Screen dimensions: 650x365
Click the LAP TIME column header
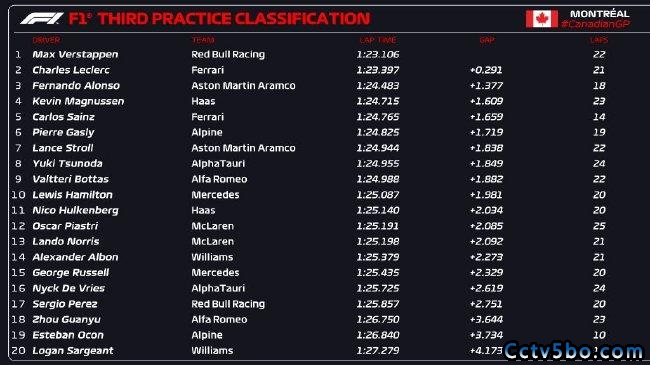(378, 40)
